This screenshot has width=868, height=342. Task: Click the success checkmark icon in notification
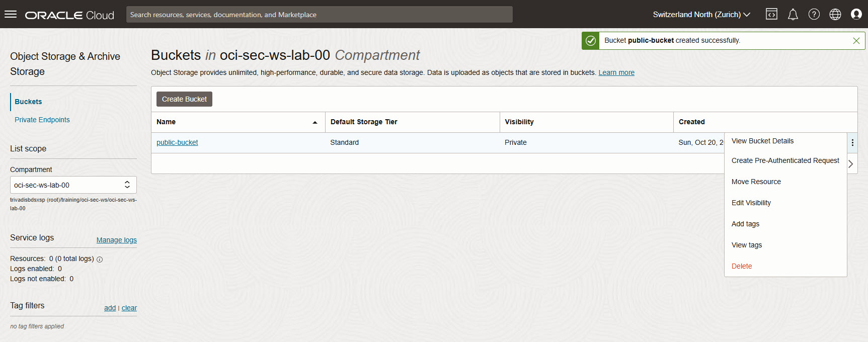[x=591, y=41]
